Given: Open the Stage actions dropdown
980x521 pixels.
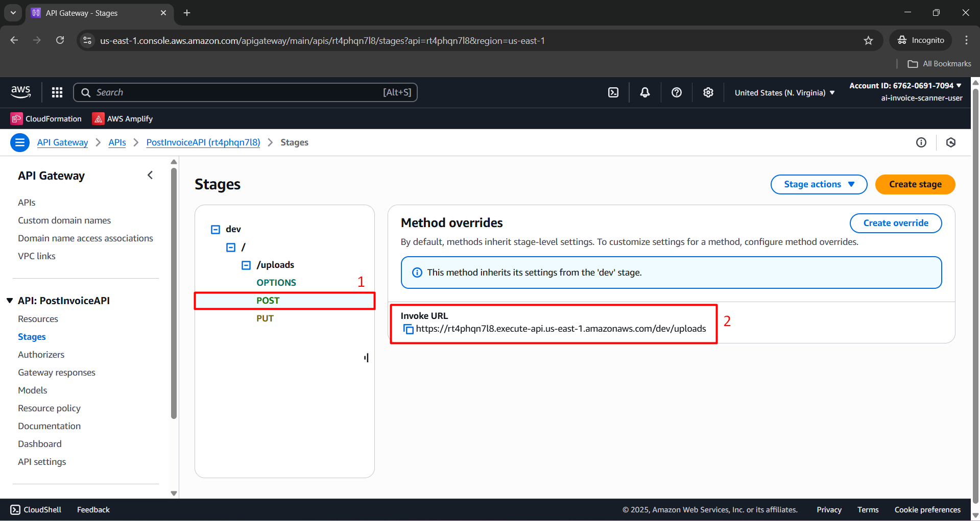Looking at the screenshot, I should click(818, 184).
